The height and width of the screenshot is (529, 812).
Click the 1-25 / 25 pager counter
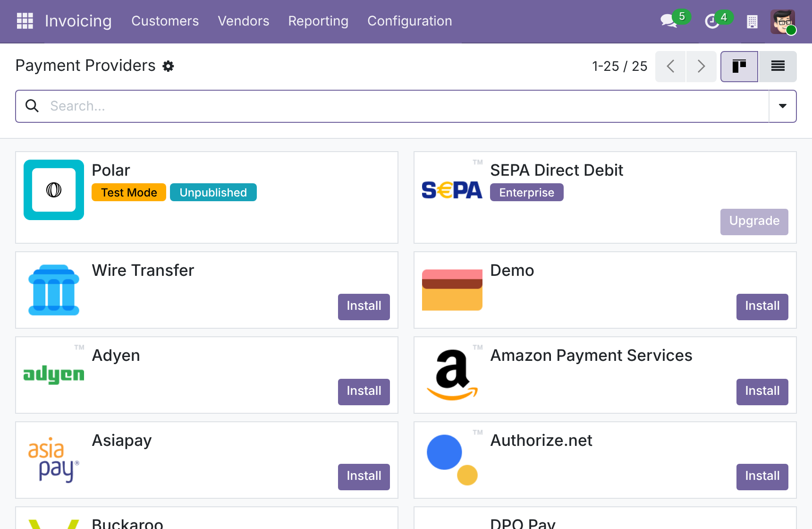coord(620,66)
